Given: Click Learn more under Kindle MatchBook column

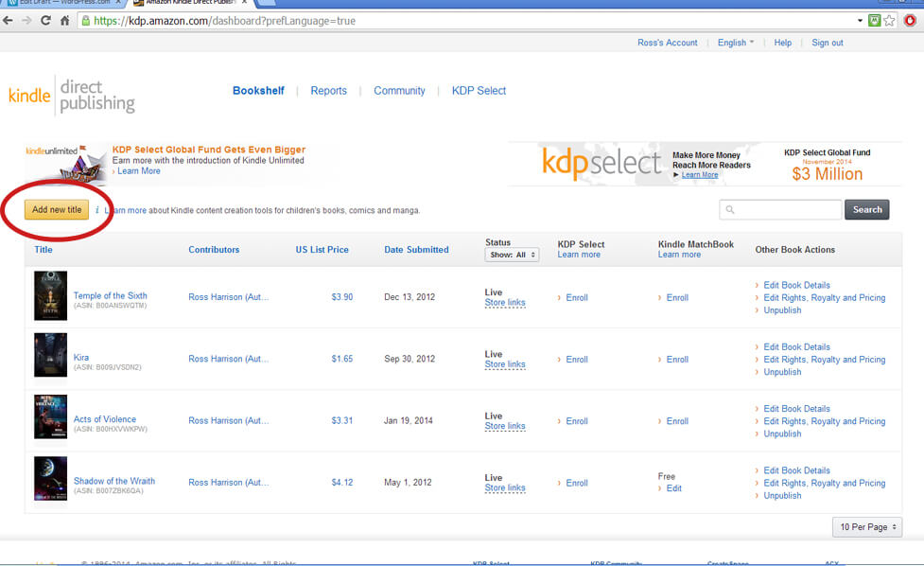Looking at the screenshot, I should [679, 255].
